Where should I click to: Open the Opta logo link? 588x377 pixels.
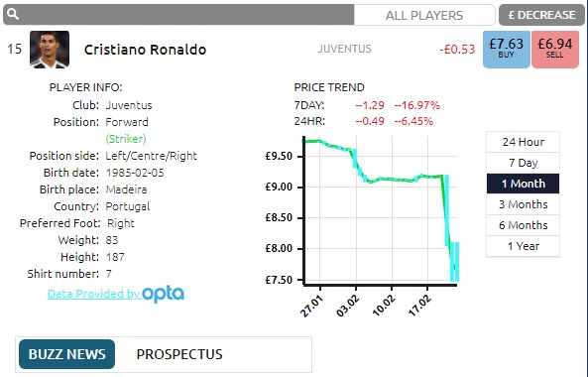pyautogui.click(x=164, y=294)
